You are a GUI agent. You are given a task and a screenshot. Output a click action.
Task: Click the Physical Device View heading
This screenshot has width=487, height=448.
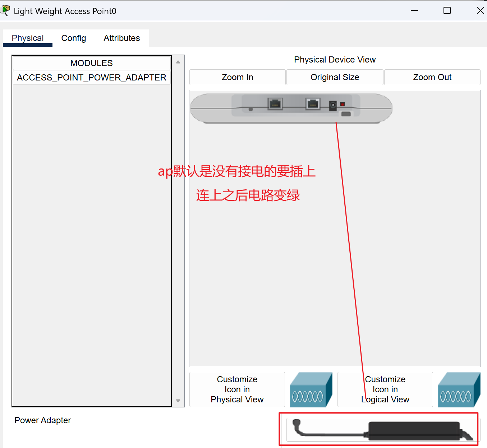click(x=335, y=60)
